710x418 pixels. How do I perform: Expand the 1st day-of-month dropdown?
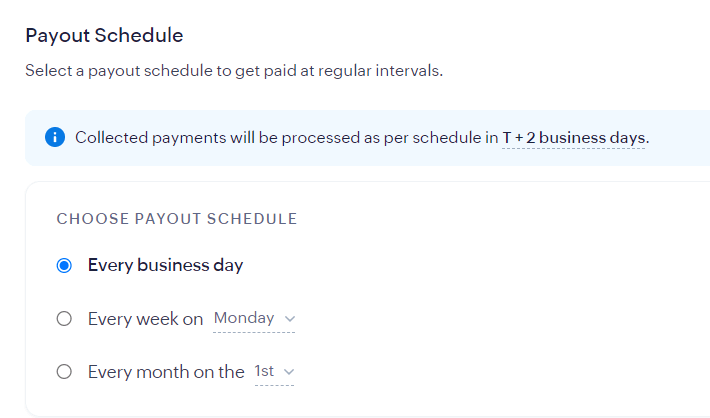click(274, 372)
